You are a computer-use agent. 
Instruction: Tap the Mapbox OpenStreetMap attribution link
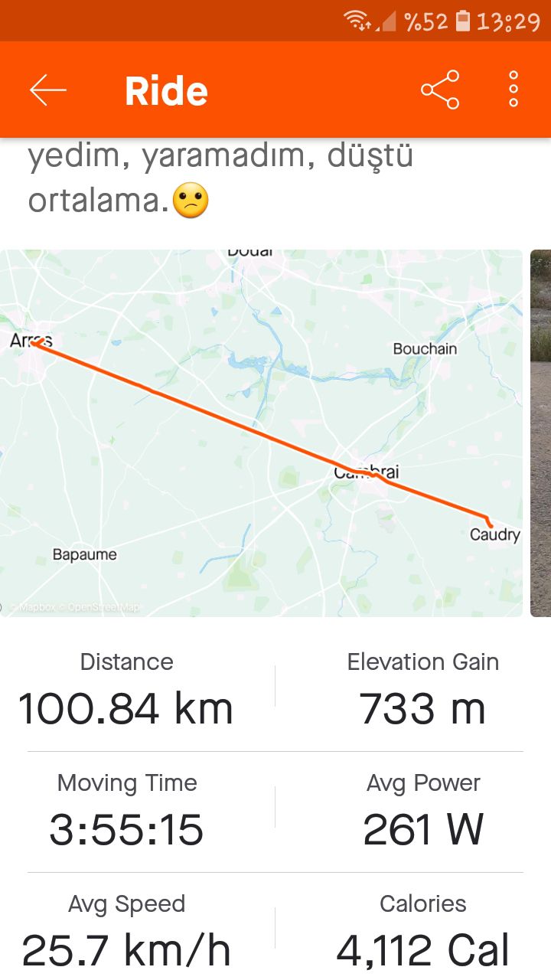coord(78,607)
